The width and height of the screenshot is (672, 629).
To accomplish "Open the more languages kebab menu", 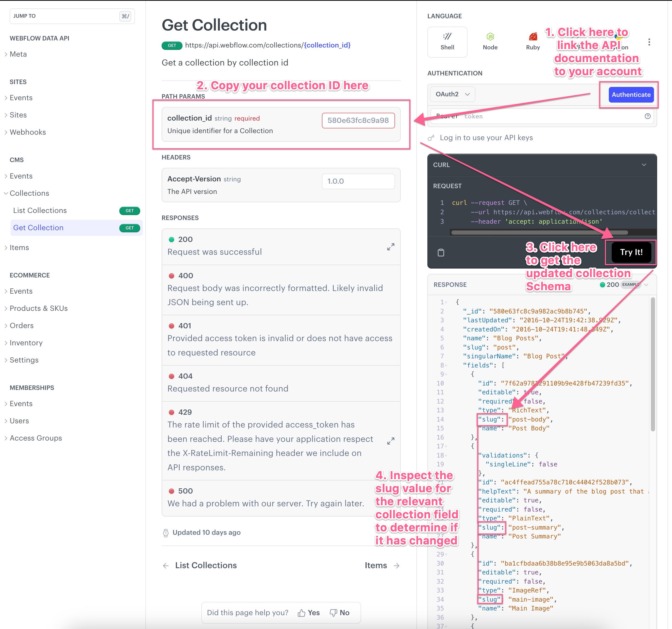I will (x=649, y=42).
